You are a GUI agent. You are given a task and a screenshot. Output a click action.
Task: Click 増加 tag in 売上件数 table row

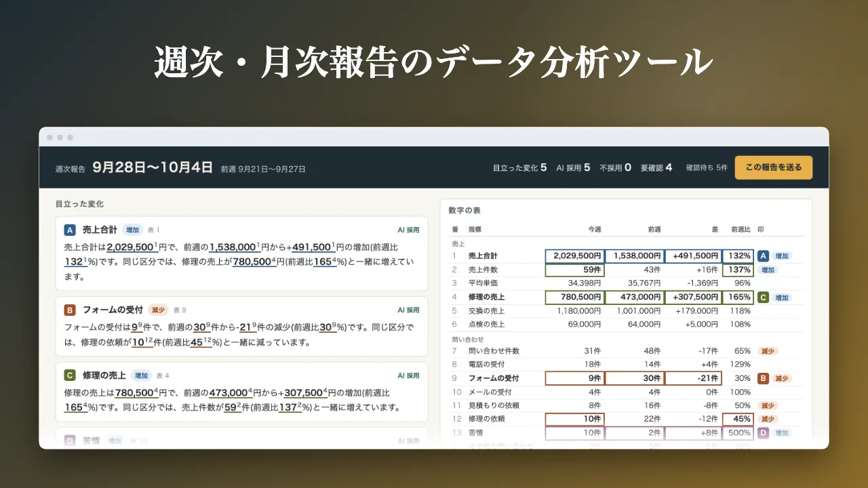coord(767,270)
